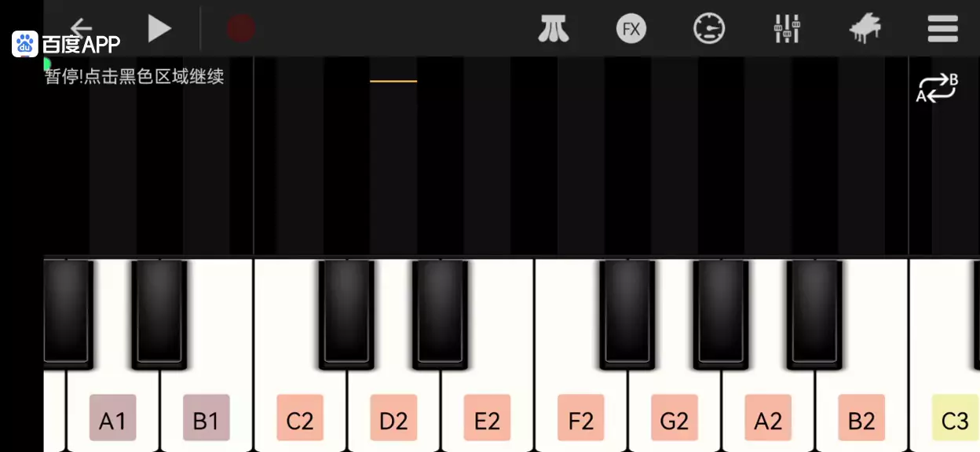
Task: Play the black key between F2 and G2
Action: pos(627,314)
